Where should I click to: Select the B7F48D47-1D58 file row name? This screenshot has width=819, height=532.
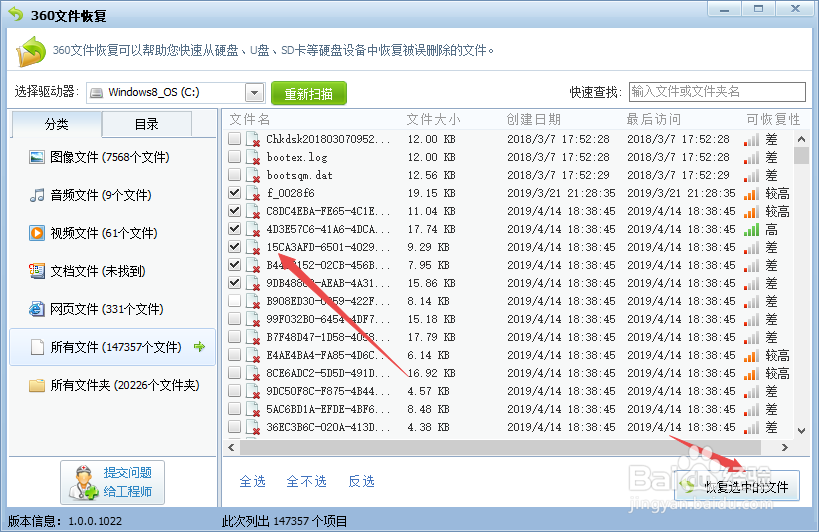pyautogui.click(x=328, y=337)
